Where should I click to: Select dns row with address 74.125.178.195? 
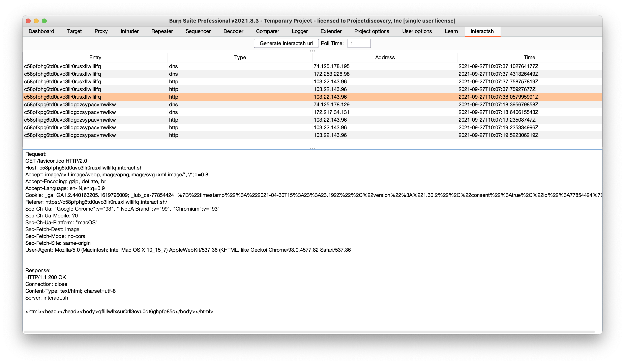[312, 66]
